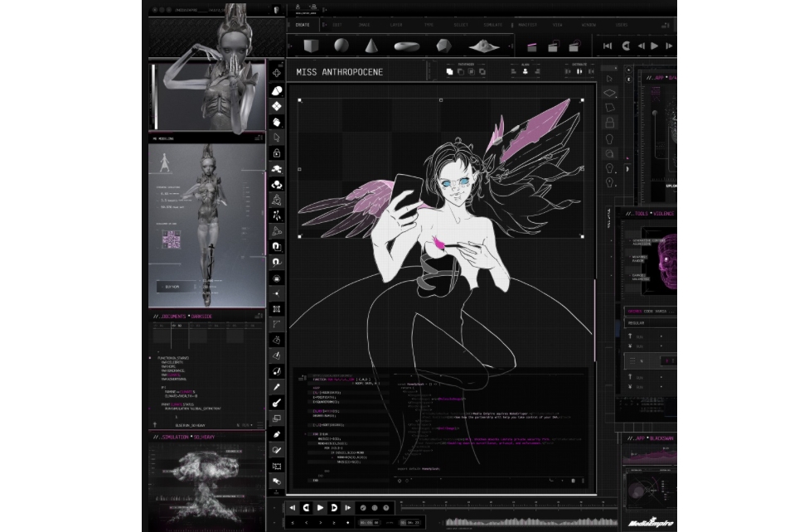Click the clapperboard icon with square badge

pyautogui.click(x=553, y=47)
